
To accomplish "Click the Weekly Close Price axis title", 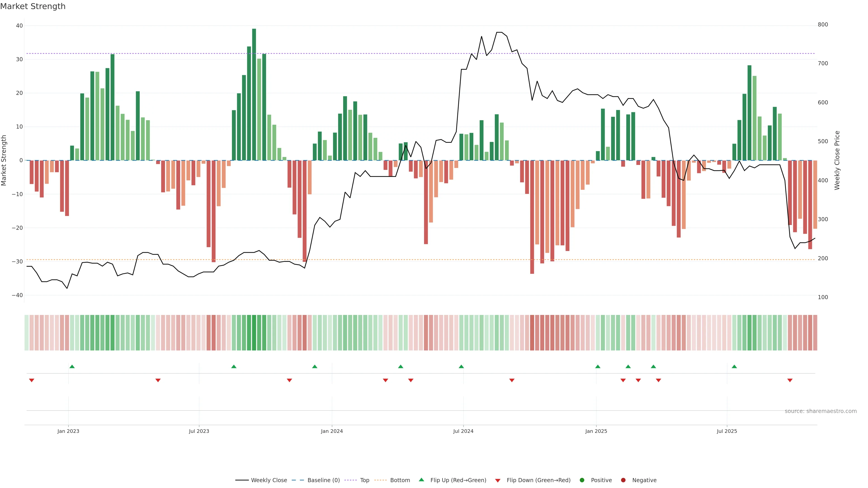I will point(837,160).
